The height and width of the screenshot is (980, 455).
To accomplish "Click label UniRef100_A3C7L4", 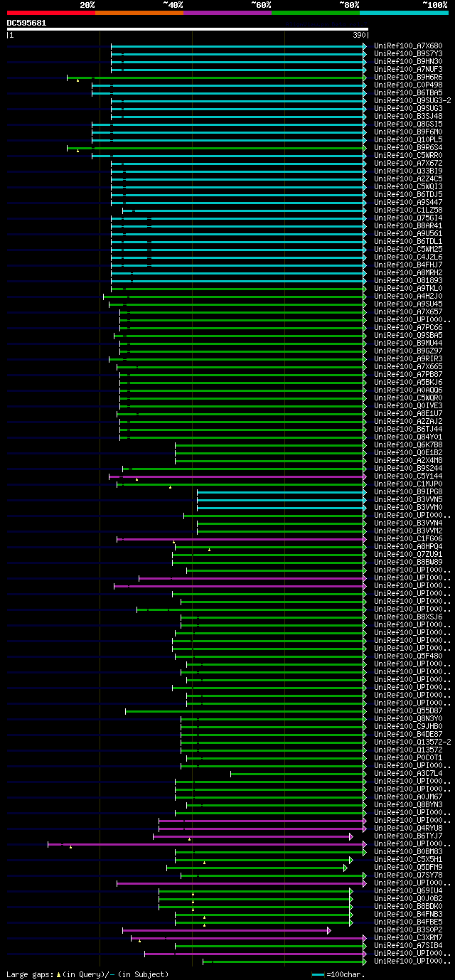I will (x=408, y=773).
